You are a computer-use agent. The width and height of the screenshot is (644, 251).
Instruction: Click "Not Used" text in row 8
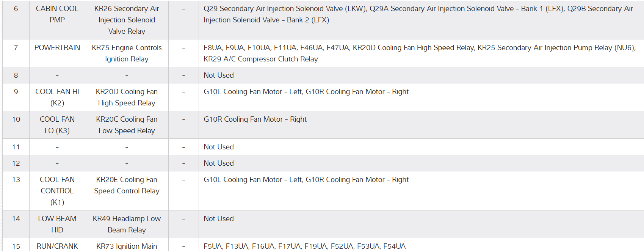tap(219, 75)
